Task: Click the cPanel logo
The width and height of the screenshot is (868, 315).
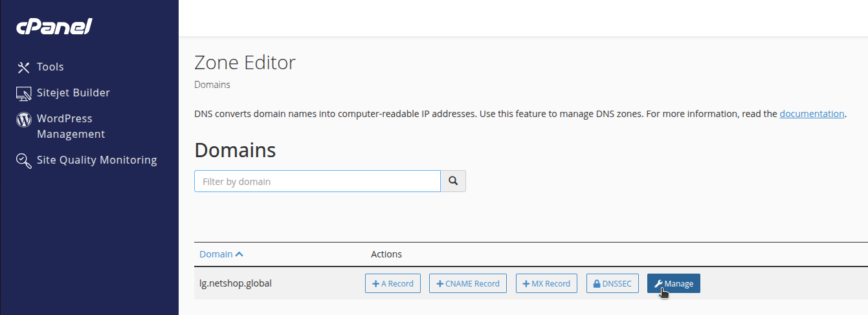Action: click(x=54, y=27)
